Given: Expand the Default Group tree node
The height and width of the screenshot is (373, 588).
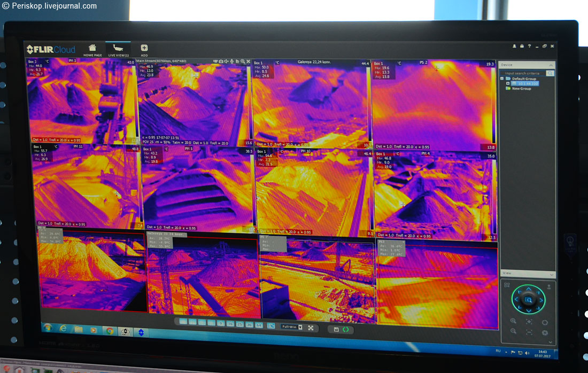Looking at the screenshot, I should tap(502, 79).
